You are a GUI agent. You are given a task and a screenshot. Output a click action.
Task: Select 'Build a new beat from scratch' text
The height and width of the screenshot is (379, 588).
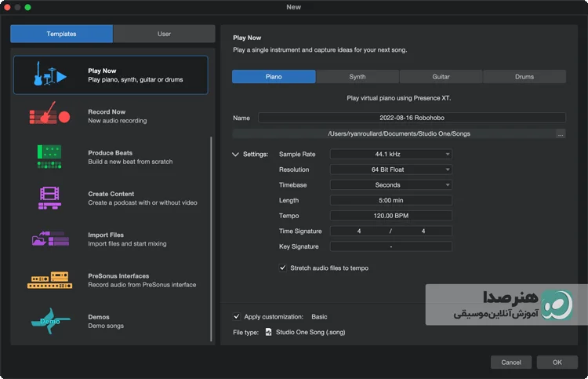coord(130,162)
